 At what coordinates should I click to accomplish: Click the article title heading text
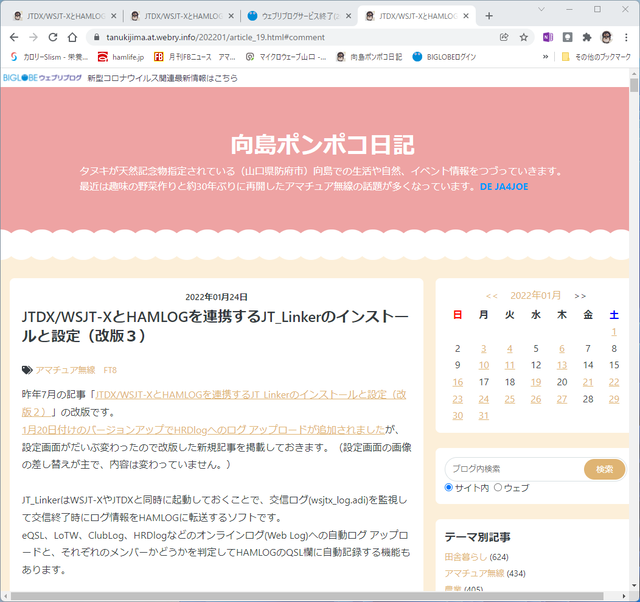coord(215,326)
